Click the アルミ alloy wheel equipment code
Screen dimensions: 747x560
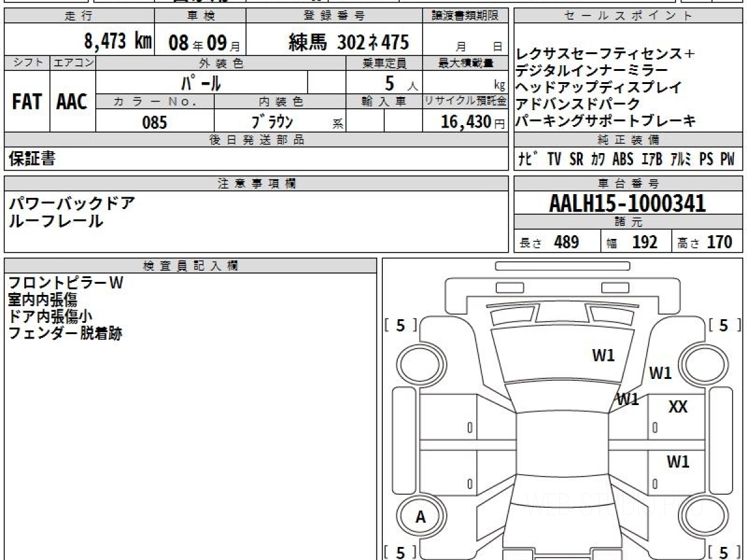(x=682, y=159)
